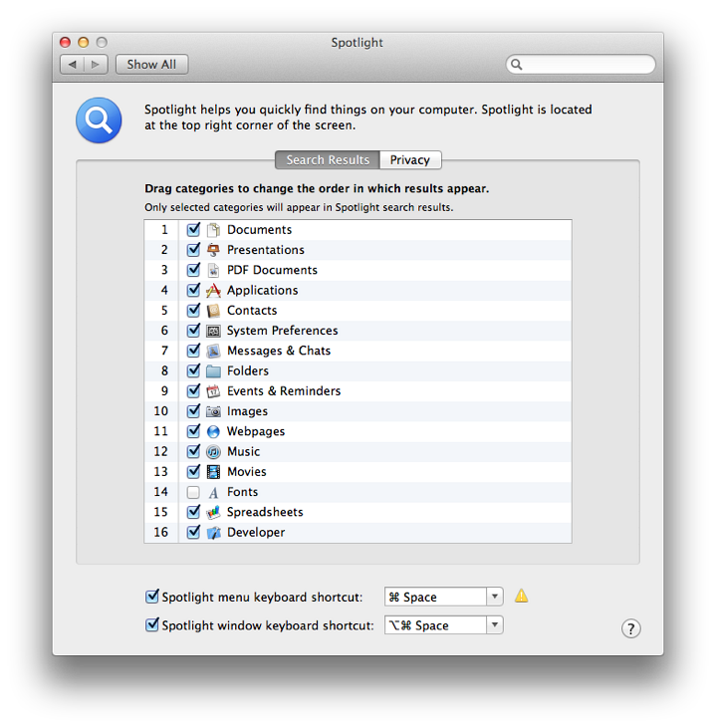Click the large blue Spotlight magnifier icon
This screenshot has height=728, width=716.
pos(99,120)
